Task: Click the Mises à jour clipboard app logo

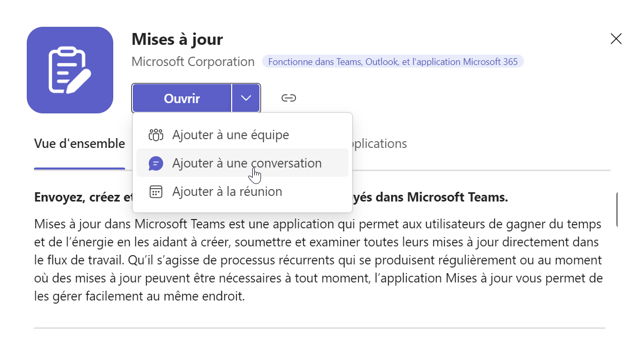Action: pyautogui.click(x=70, y=70)
